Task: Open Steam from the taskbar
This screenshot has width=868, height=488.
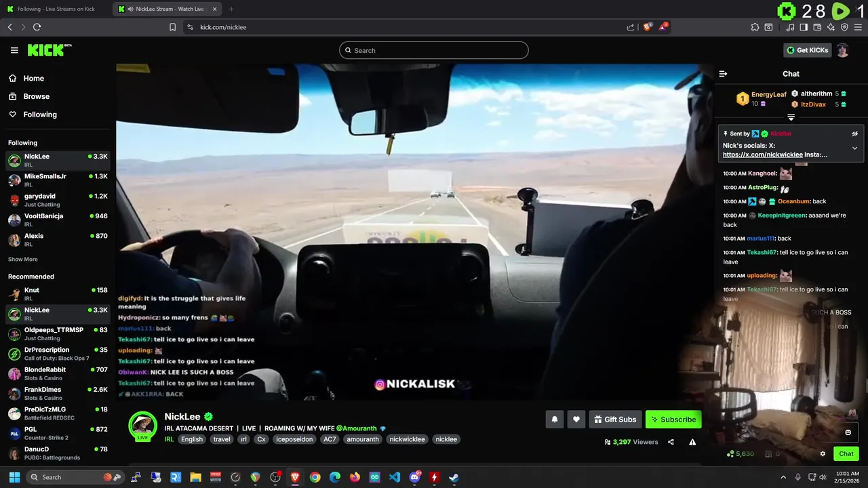Action: [454, 477]
